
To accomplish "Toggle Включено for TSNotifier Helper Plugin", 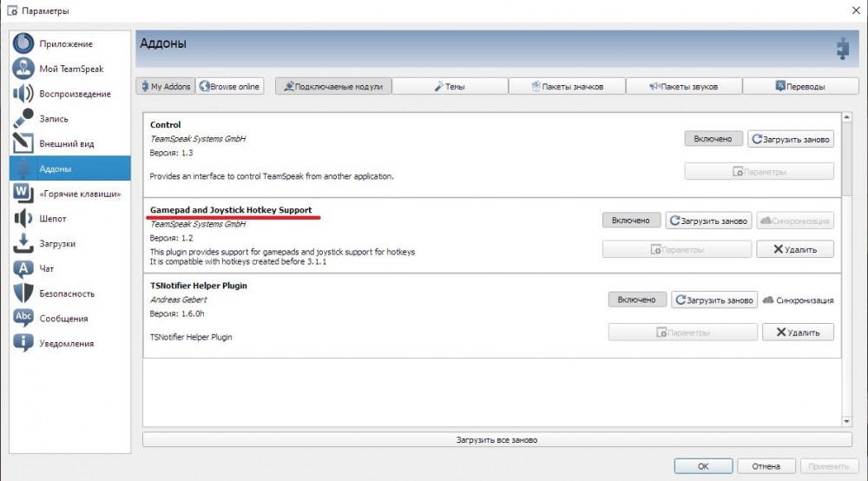I will pos(637,300).
